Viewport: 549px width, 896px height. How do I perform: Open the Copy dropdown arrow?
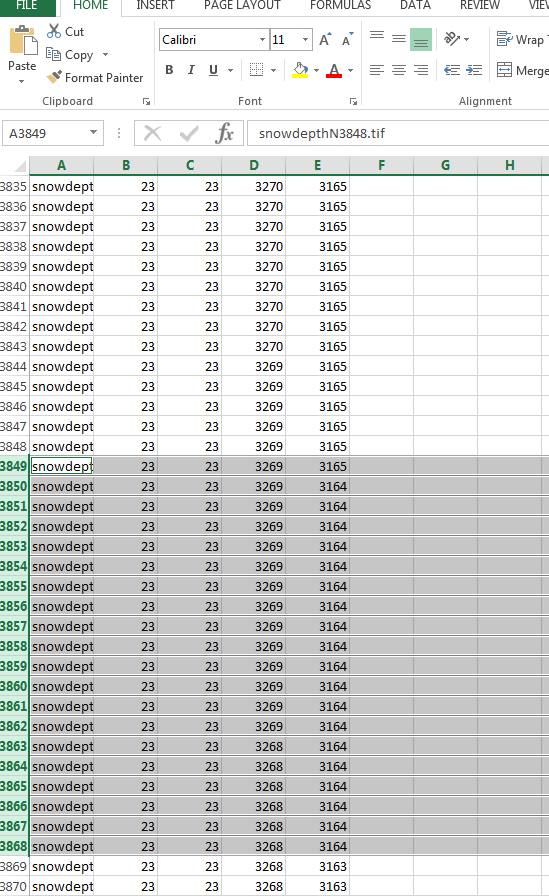coord(105,55)
